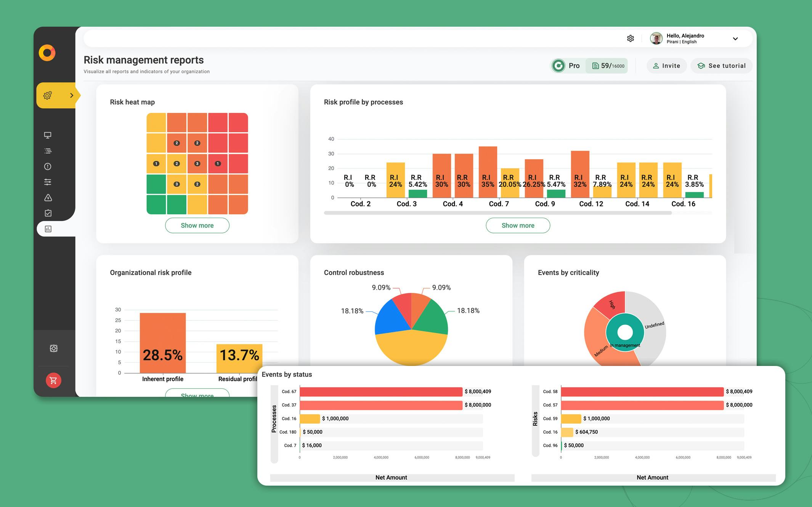
Task: Expand the user profile menu chevron
Action: [x=735, y=38]
